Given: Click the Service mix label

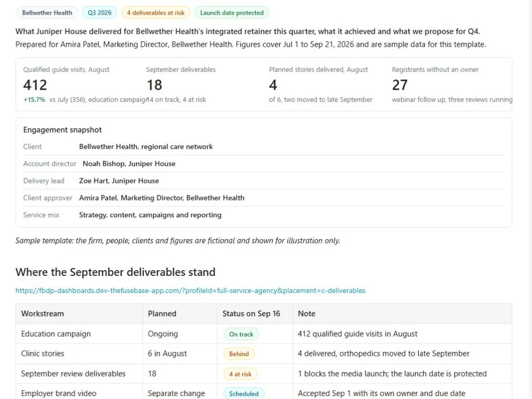Looking at the screenshot, I should pos(41,215).
